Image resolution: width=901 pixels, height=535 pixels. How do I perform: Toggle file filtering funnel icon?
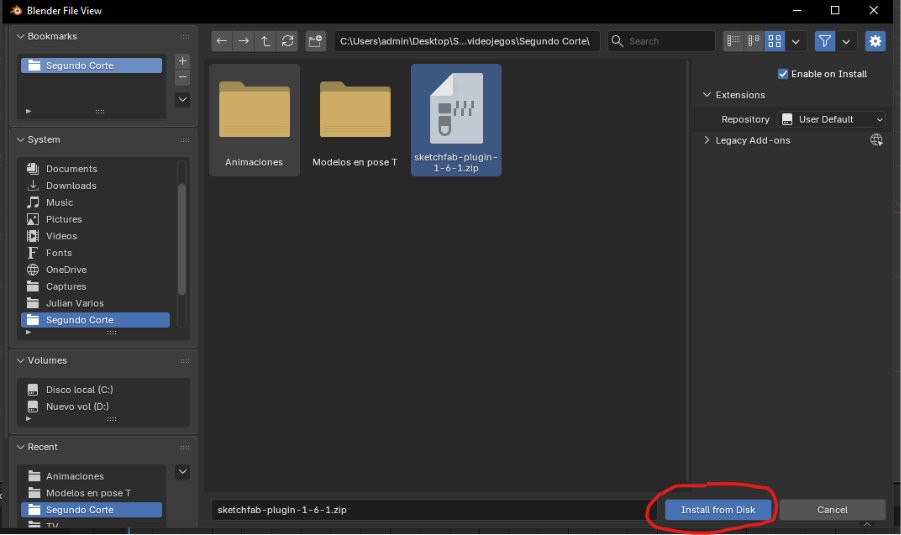pos(825,41)
